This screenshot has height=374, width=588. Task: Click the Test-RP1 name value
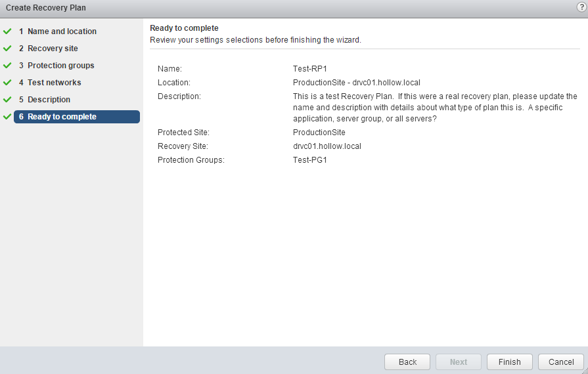[311, 68]
